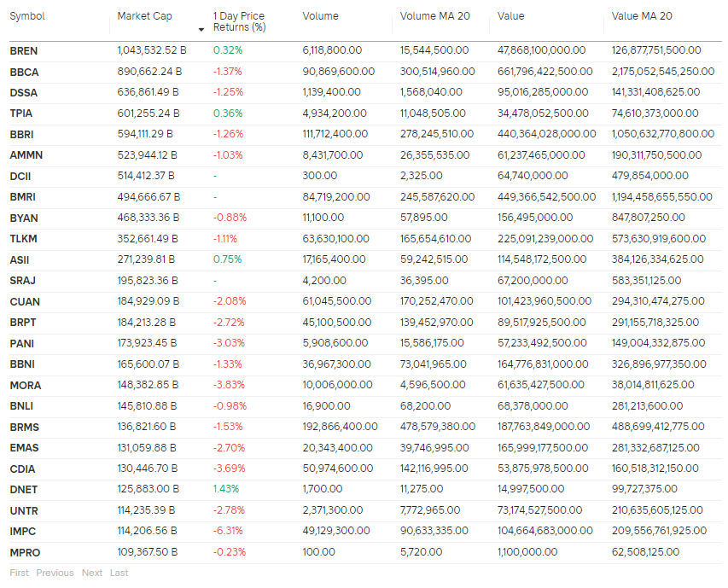Select the 1.43% return for DNET

coord(226,489)
